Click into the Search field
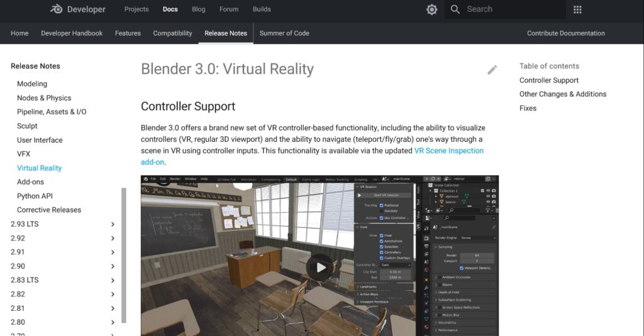Screen dimensions: 644x336 [x=505, y=9]
